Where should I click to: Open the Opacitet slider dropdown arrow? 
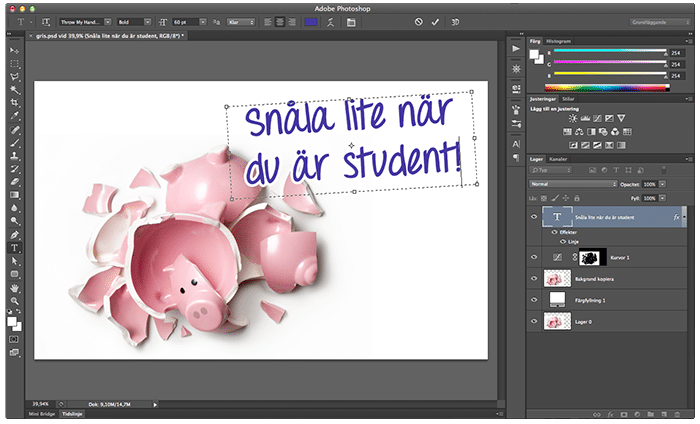point(662,184)
